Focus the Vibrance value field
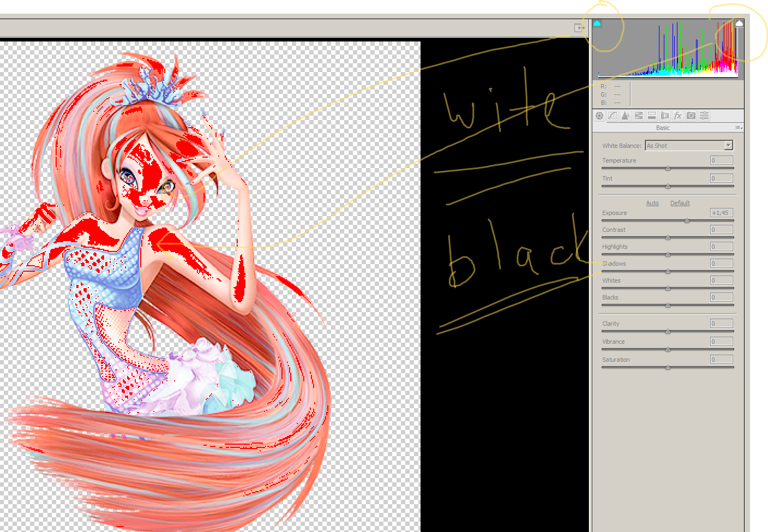768x532 pixels. coord(722,342)
